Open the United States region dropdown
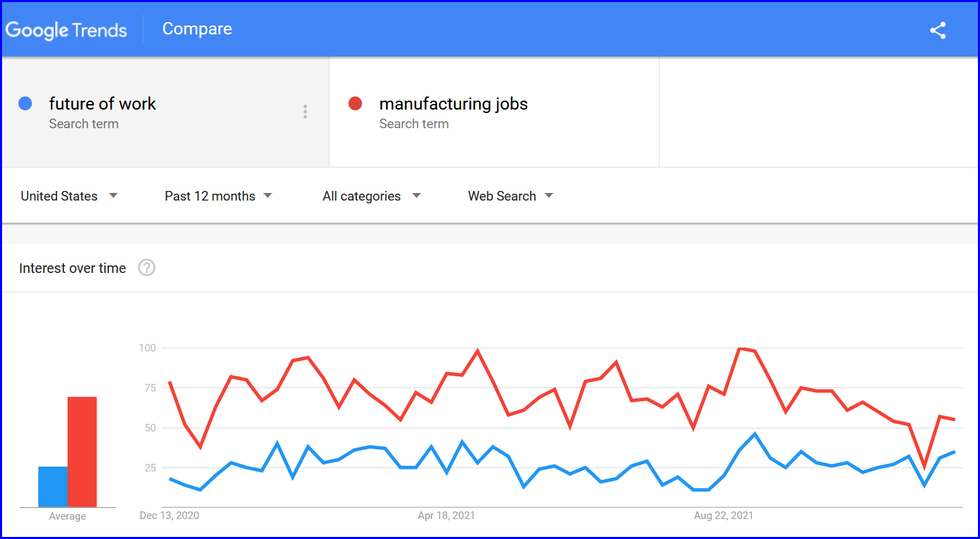This screenshot has width=980, height=539. coord(69,196)
